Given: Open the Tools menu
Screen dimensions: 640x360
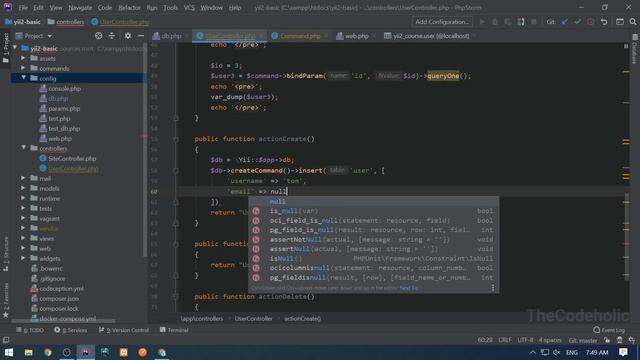Looking at the screenshot, I should 170,8.
